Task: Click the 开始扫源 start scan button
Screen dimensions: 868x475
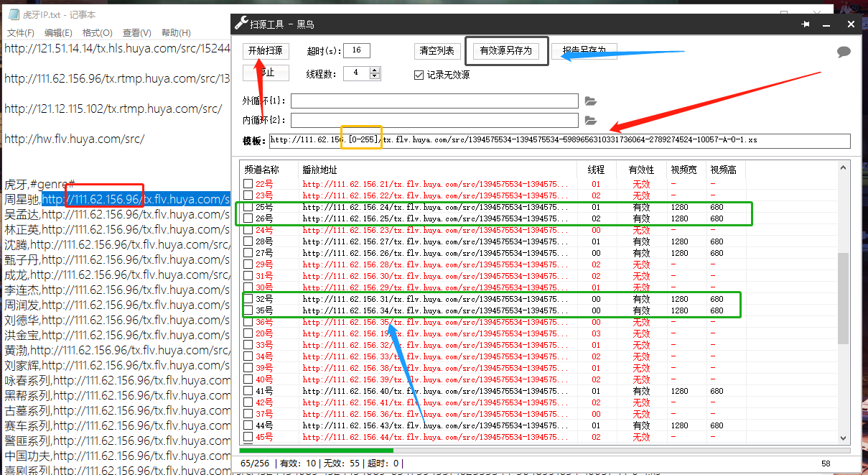Action: [x=266, y=51]
